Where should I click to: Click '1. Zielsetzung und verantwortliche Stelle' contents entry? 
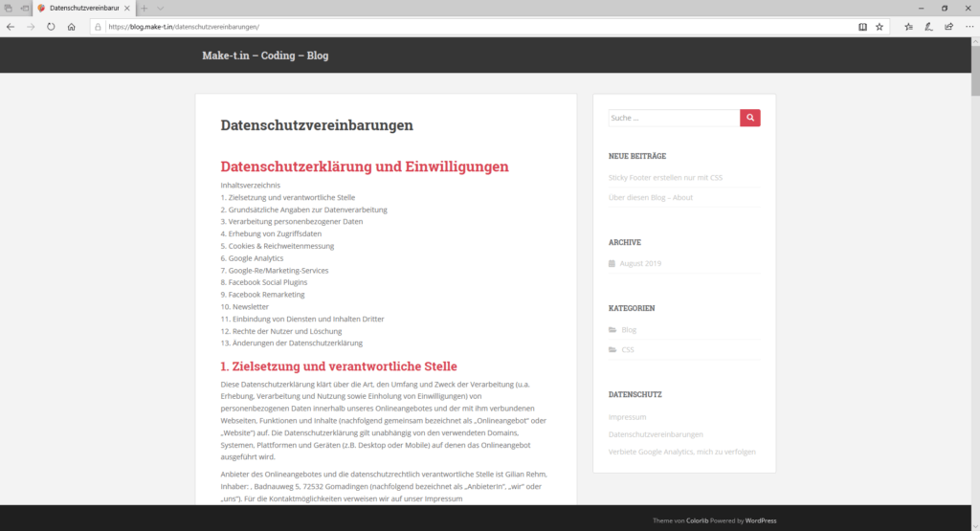tap(287, 197)
